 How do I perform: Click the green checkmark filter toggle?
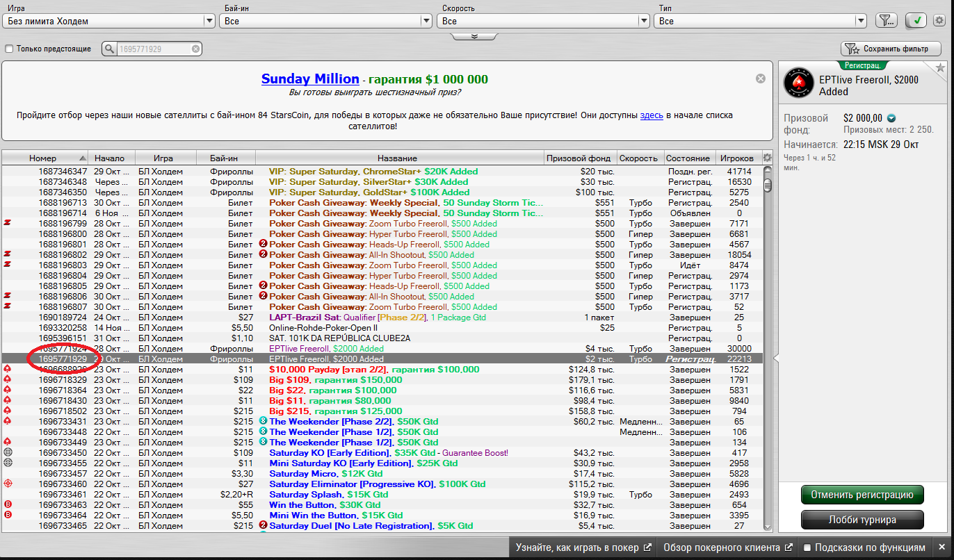[916, 21]
